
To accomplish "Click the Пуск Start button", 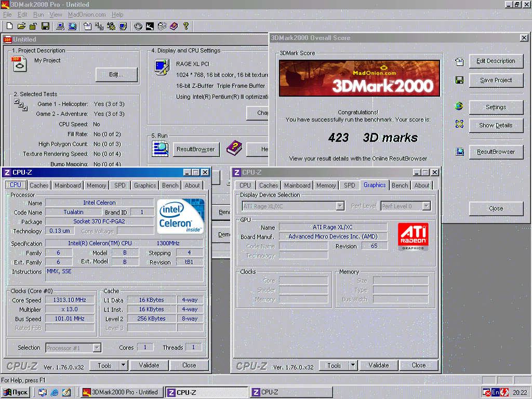I will point(16,392).
